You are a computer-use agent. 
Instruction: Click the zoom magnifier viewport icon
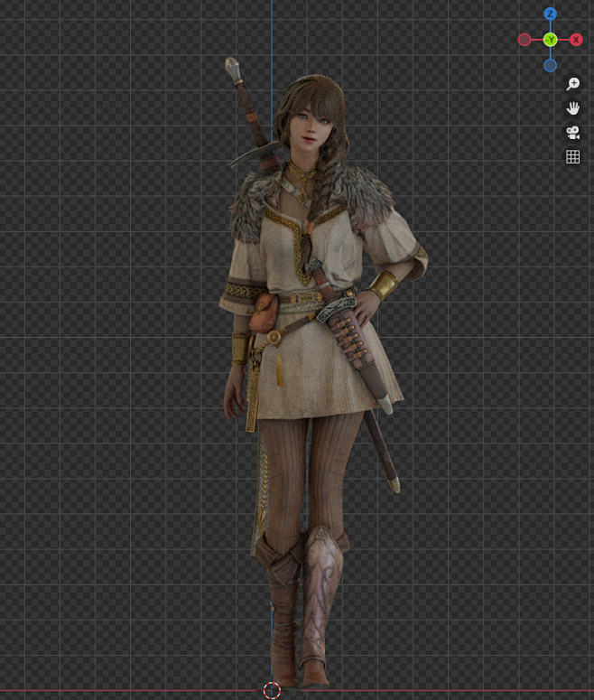(x=572, y=83)
